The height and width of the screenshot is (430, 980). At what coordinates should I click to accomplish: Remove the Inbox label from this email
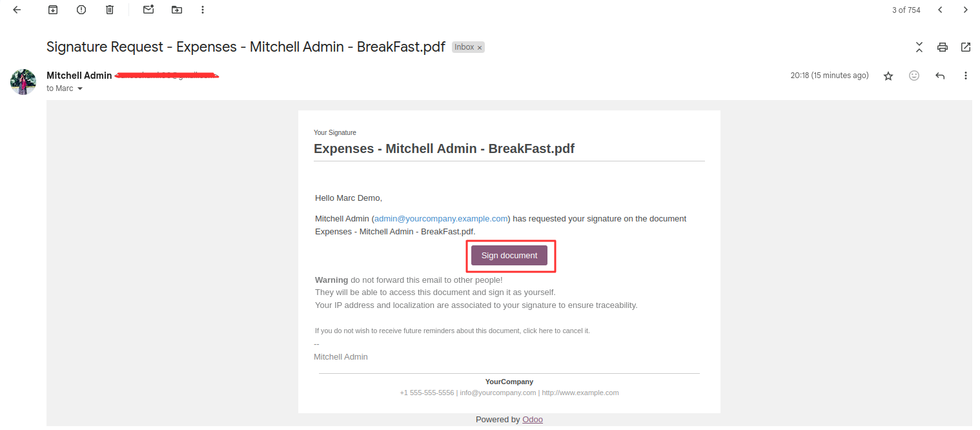pos(480,48)
